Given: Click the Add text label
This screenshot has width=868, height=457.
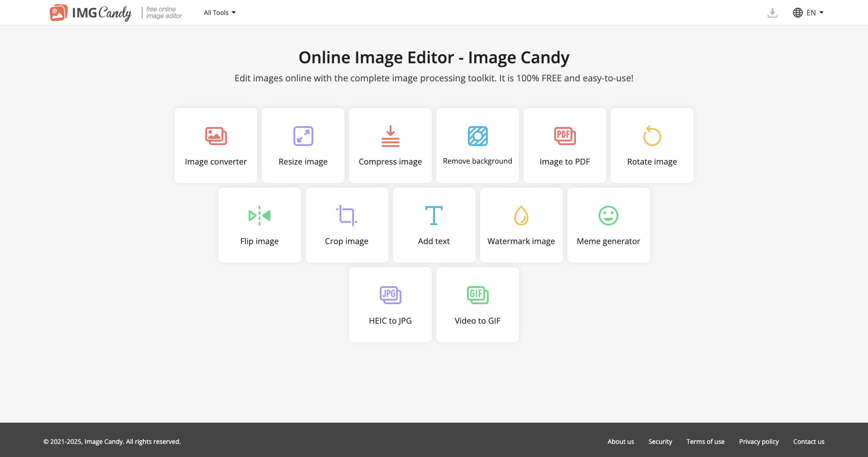Looking at the screenshot, I should [434, 241].
